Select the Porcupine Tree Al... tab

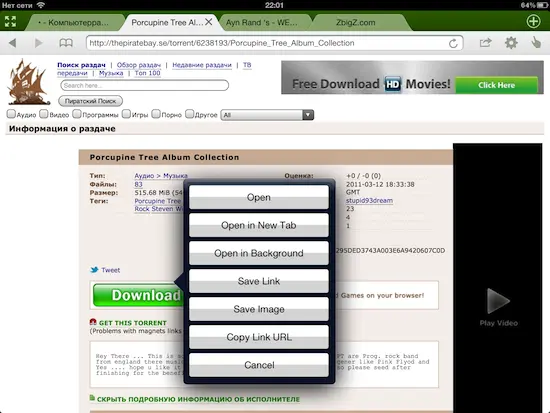point(167,22)
